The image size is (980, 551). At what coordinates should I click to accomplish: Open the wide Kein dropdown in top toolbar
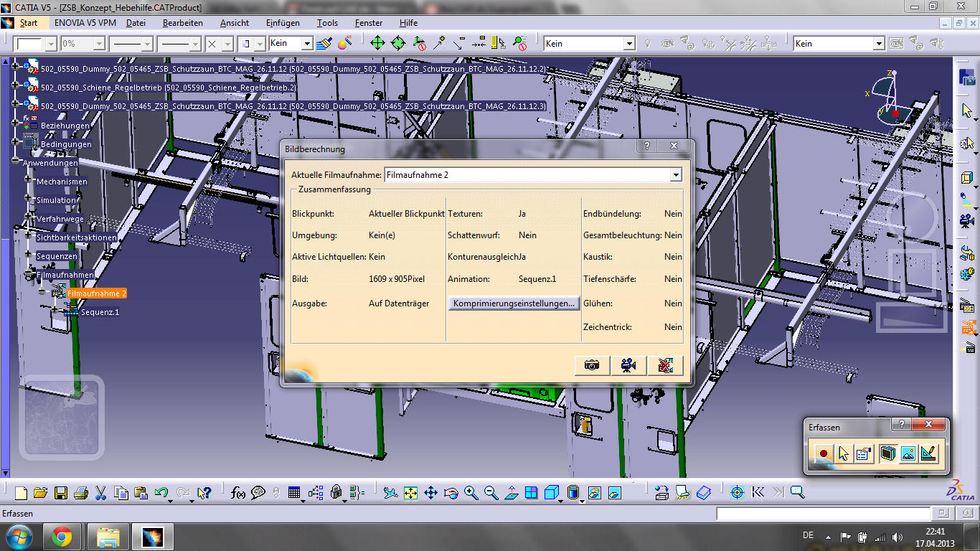pos(629,44)
